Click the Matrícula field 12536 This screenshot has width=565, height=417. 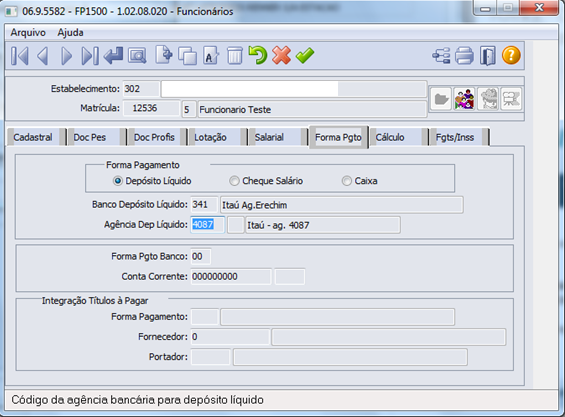151,108
